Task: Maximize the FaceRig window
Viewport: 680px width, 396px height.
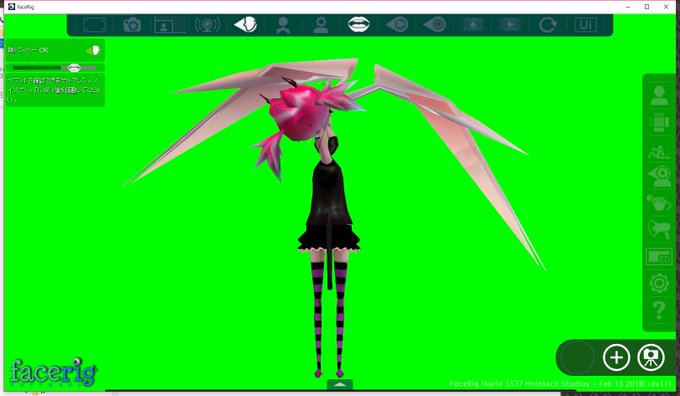Action: click(x=647, y=7)
